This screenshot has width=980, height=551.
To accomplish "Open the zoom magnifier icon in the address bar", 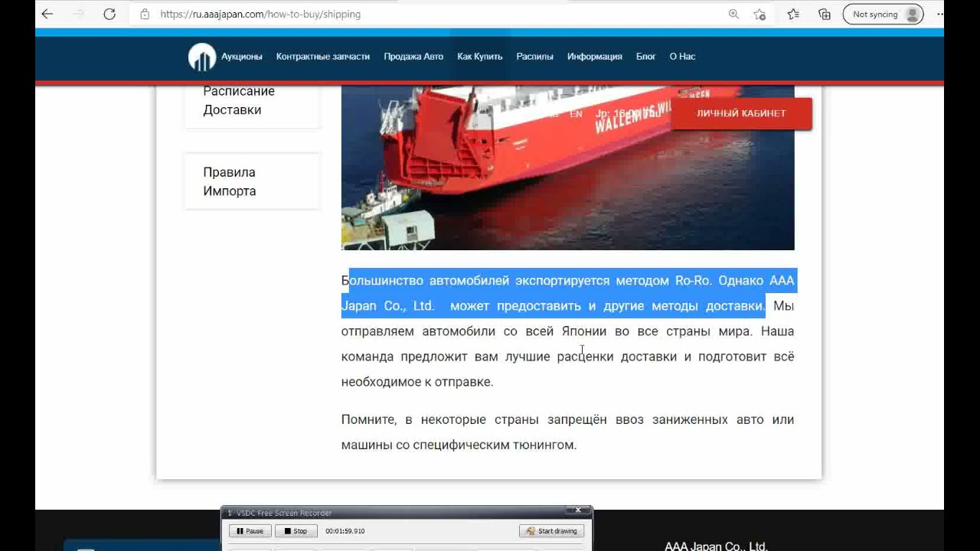I will click(733, 14).
